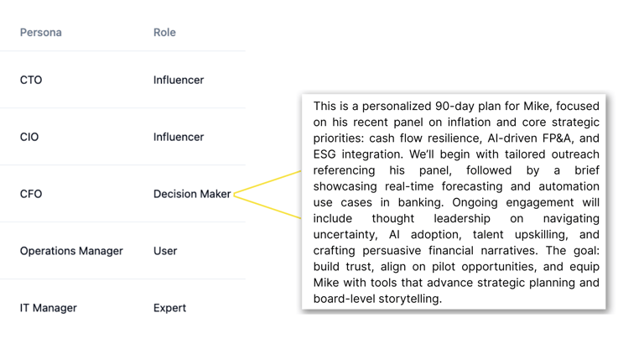Click the Persona column header
The width and height of the screenshot is (644, 339).
(x=40, y=33)
